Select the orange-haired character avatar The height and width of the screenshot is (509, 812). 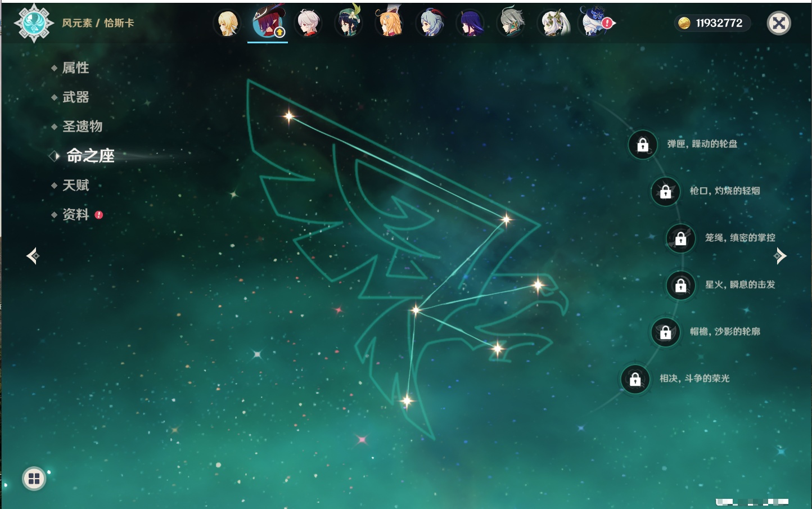click(x=389, y=23)
